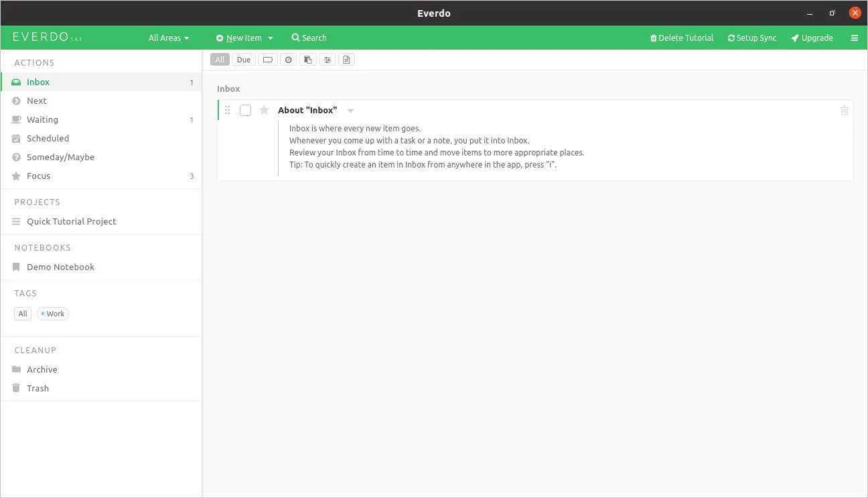This screenshot has width=868, height=498.
Task: Select the All tag filter
Action: (x=23, y=314)
